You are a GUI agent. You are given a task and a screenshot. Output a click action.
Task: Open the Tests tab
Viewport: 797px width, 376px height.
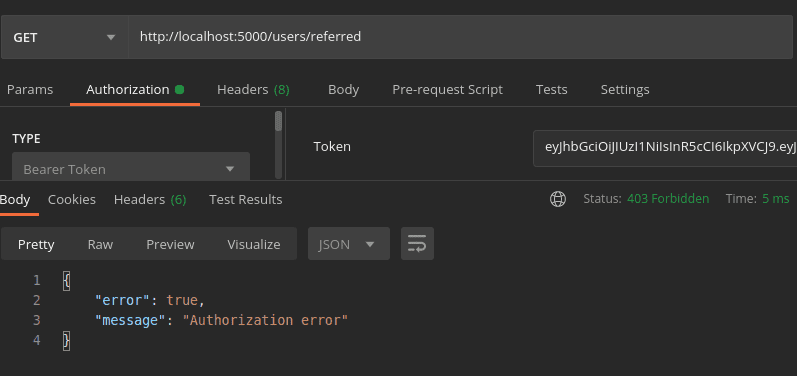point(551,90)
